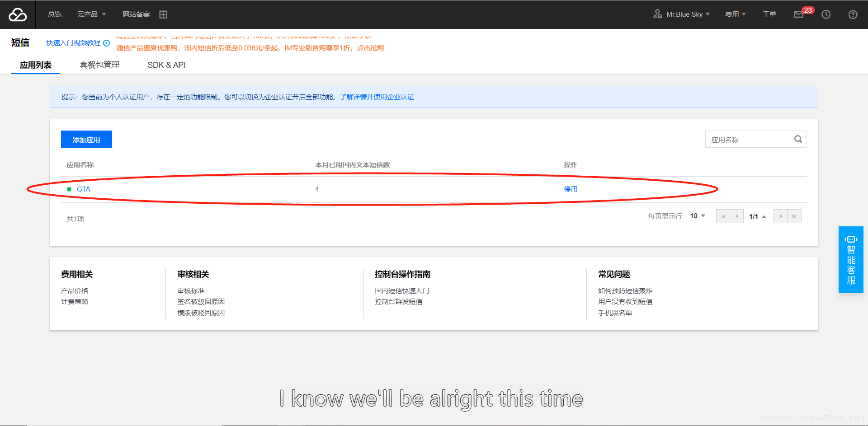868x426 pixels.
Task: Open the plus icon beside 网站备案
Action: pos(163,14)
